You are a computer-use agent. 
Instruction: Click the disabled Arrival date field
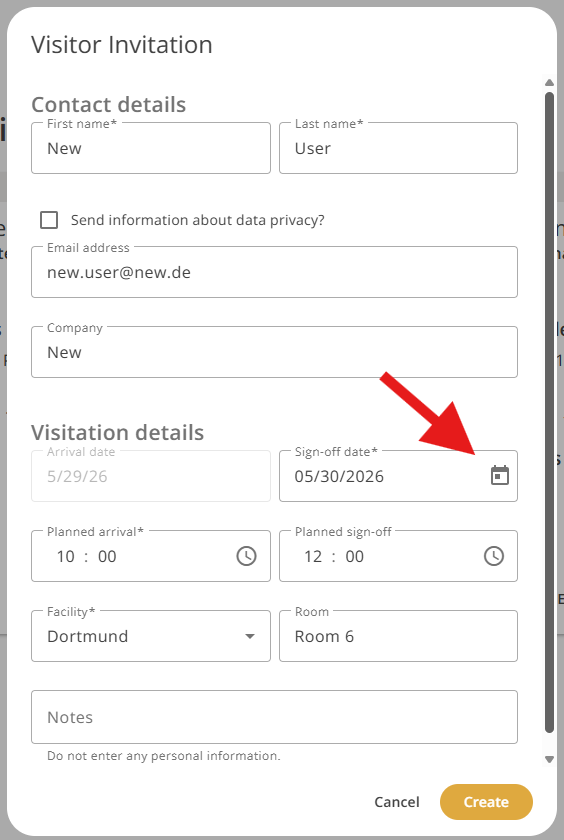(x=151, y=476)
